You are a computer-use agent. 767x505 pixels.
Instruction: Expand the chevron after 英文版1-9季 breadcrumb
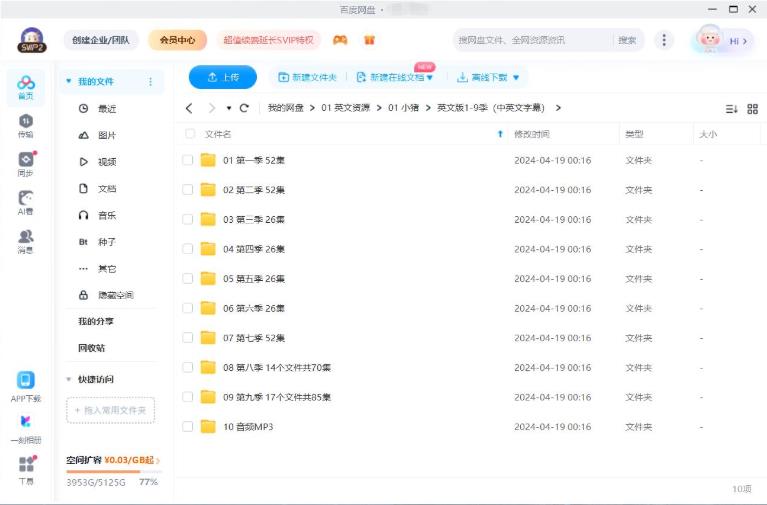tap(558, 108)
